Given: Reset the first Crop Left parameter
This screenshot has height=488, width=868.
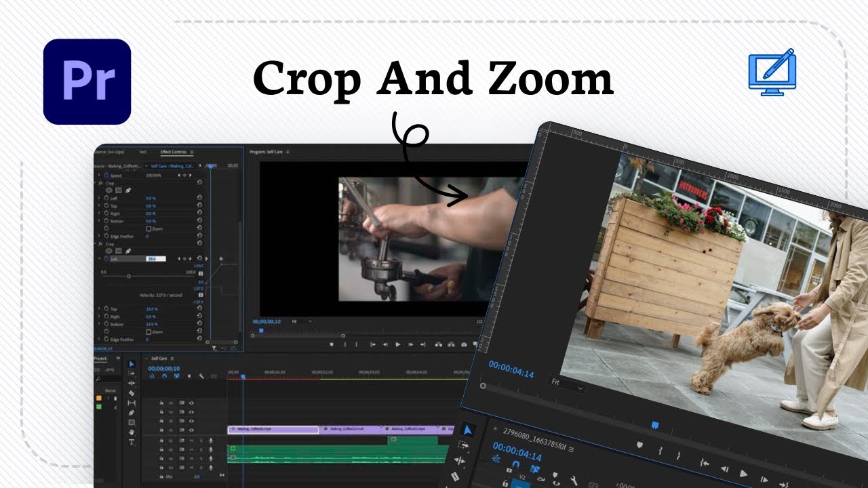Looking at the screenshot, I should pyautogui.click(x=199, y=198).
